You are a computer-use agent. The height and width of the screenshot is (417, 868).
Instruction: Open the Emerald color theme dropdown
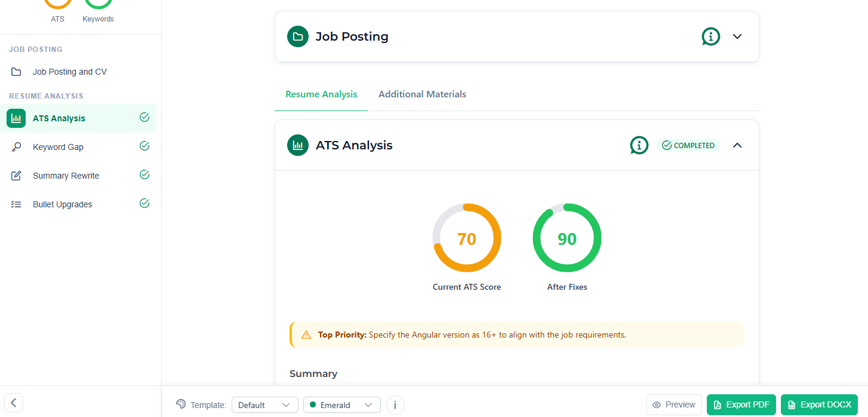coord(342,404)
